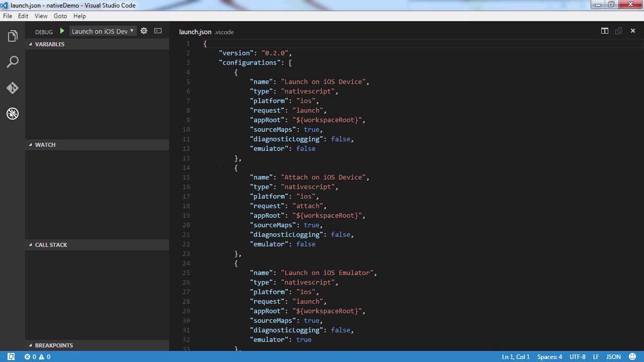The height and width of the screenshot is (362, 644).
Task: Click Ln 1, Col 1 to go to line
Action: [x=516, y=356]
